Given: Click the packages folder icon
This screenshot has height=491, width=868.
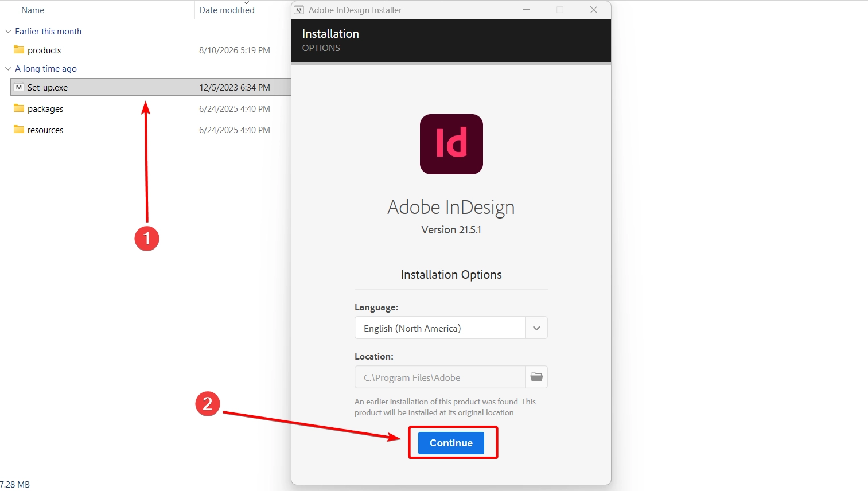Looking at the screenshot, I should pos(19,108).
